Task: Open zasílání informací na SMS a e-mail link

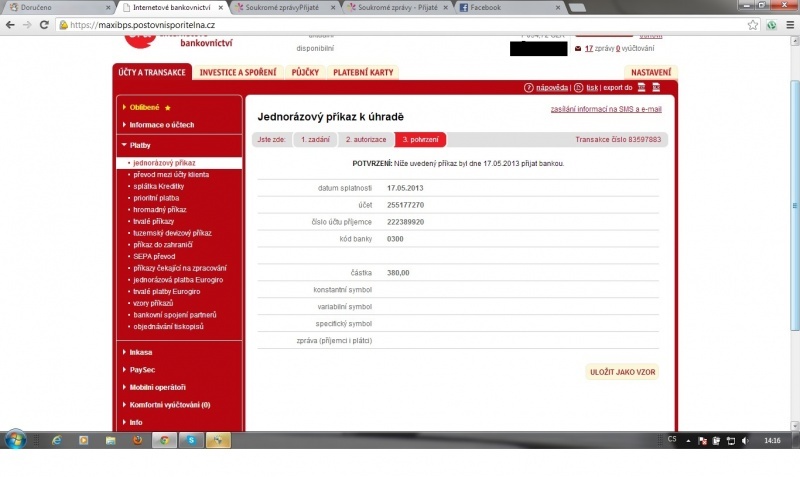Action: pos(606,109)
